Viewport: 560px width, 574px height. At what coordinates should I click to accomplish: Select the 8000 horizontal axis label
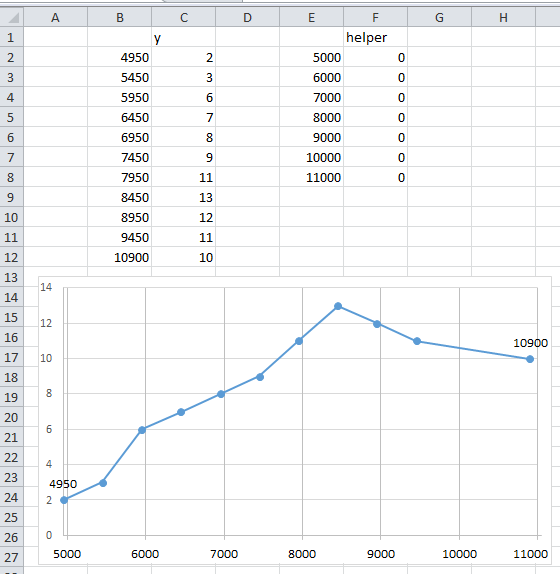pyautogui.click(x=302, y=554)
